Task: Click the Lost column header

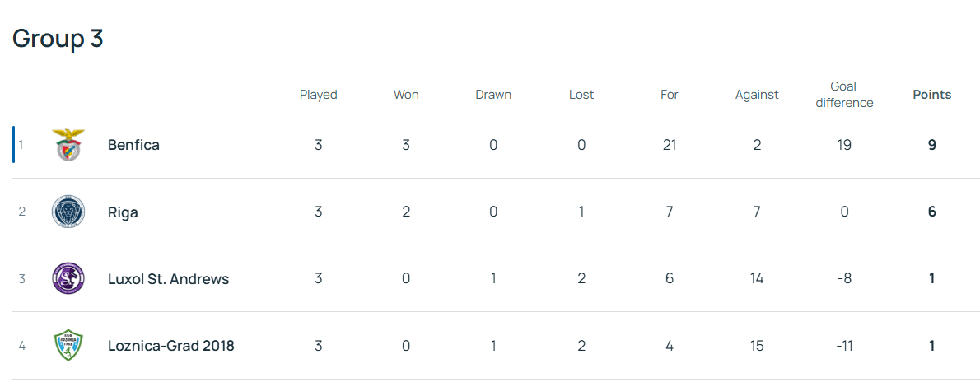Action: point(581,95)
